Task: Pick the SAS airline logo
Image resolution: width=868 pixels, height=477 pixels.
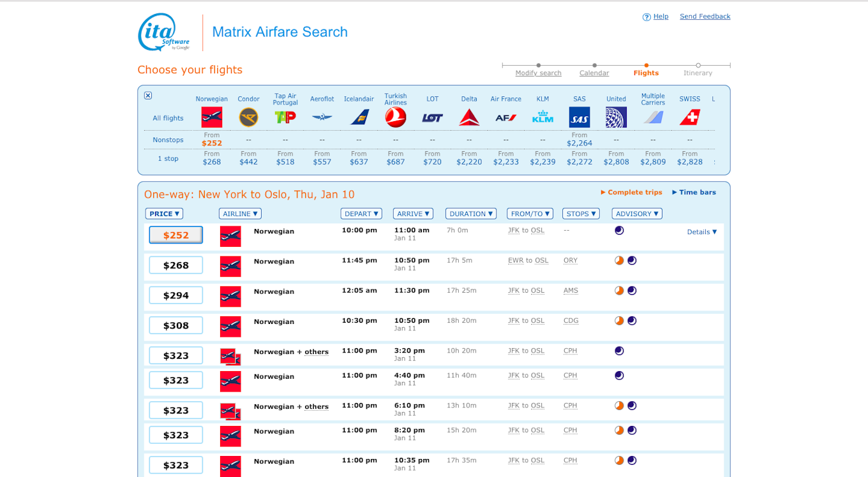Action: tap(580, 117)
